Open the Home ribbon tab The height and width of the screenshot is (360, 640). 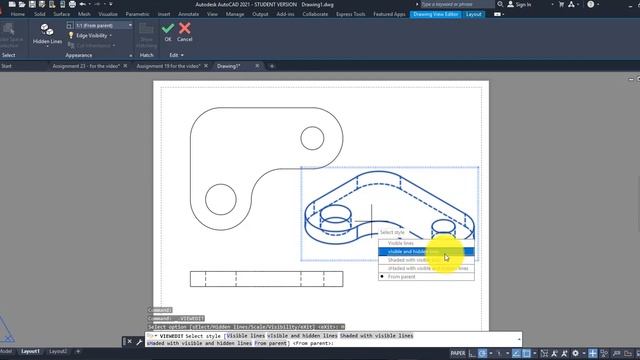click(x=18, y=14)
